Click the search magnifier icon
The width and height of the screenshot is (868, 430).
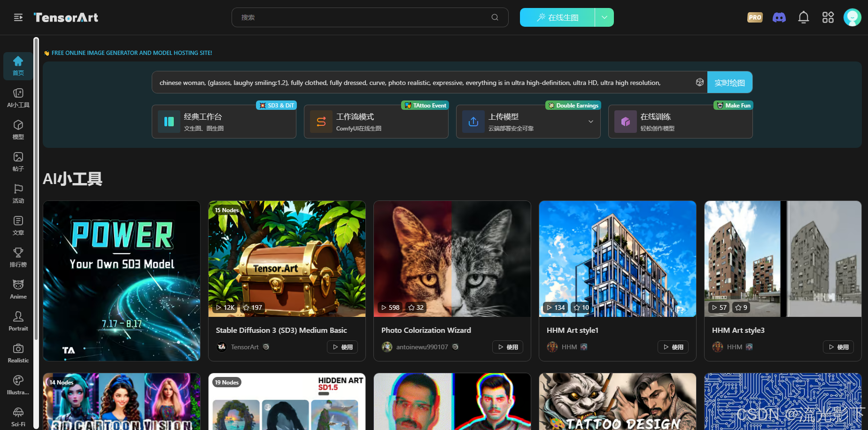point(495,17)
